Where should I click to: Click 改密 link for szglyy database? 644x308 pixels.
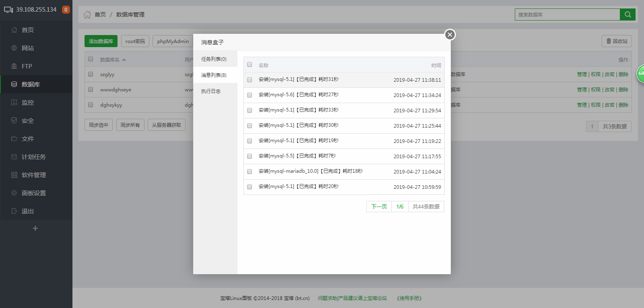pyautogui.click(x=609, y=74)
